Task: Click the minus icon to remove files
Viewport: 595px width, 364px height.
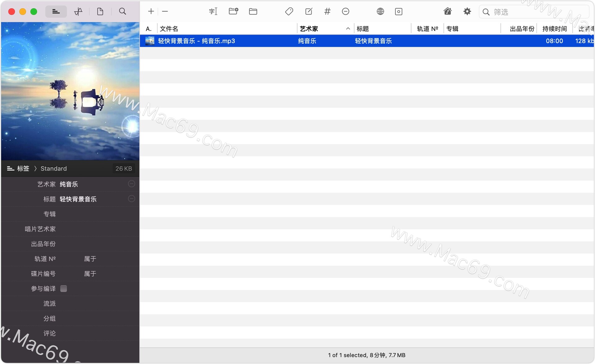Action: click(x=165, y=11)
